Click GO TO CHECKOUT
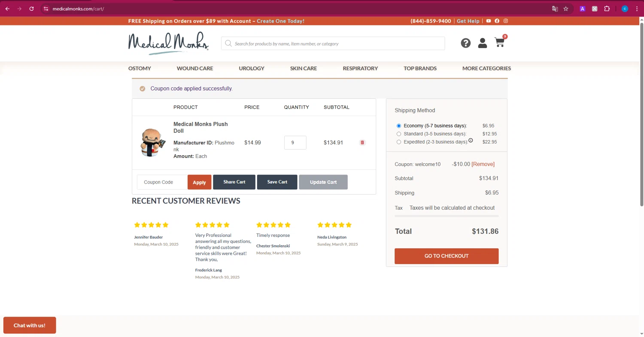 pos(447,256)
